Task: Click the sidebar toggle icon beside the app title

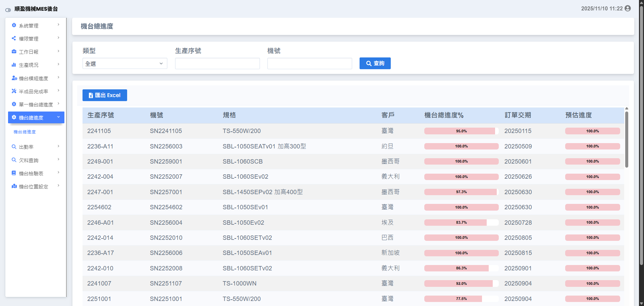Action: (8, 10)
